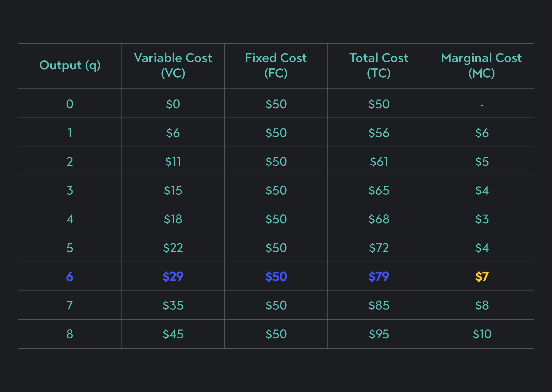
Task: Select the $95 total cost cell
Action: tap(379, 334)
